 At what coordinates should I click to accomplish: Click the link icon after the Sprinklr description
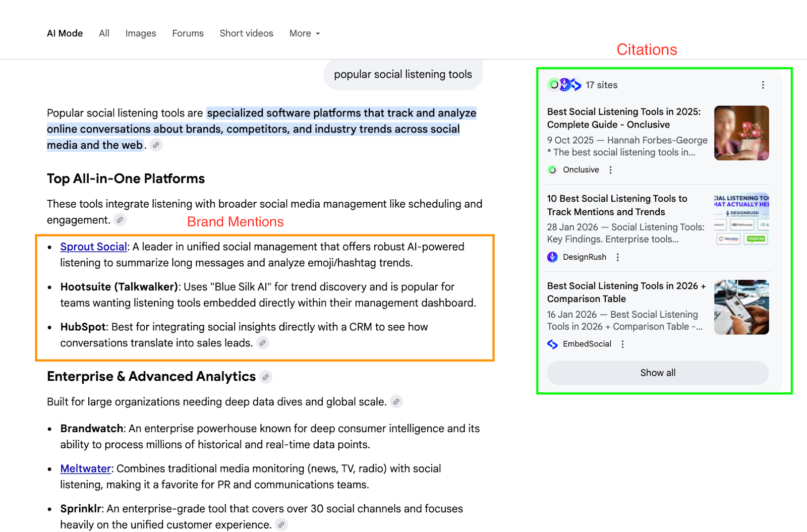[x=281, y=524]
